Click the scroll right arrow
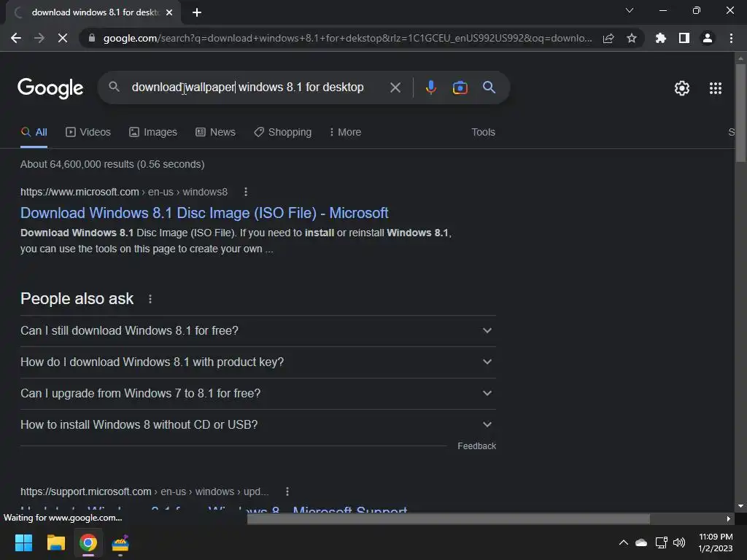747x560 pixels. (x=729, y=518)
